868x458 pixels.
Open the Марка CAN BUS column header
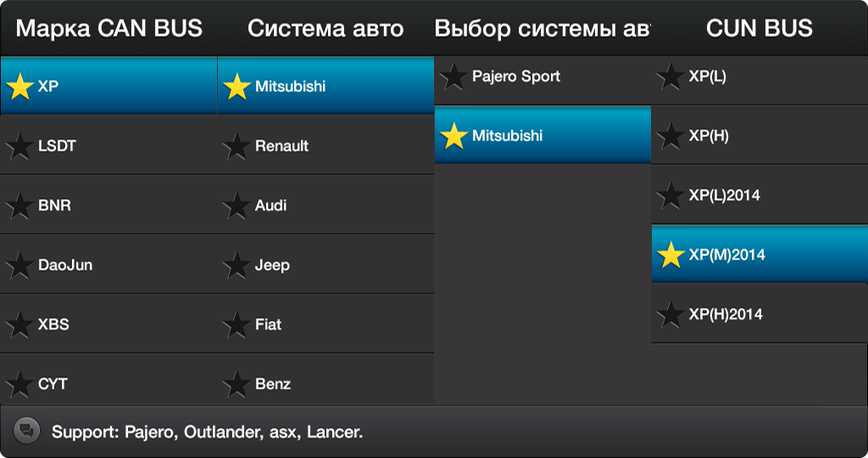109,28
